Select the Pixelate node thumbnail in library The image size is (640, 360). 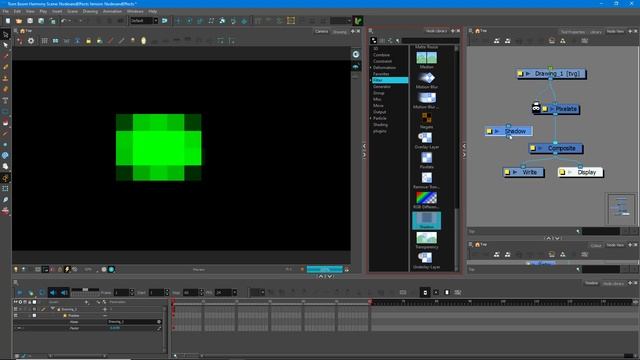click(x=427, y=158)
